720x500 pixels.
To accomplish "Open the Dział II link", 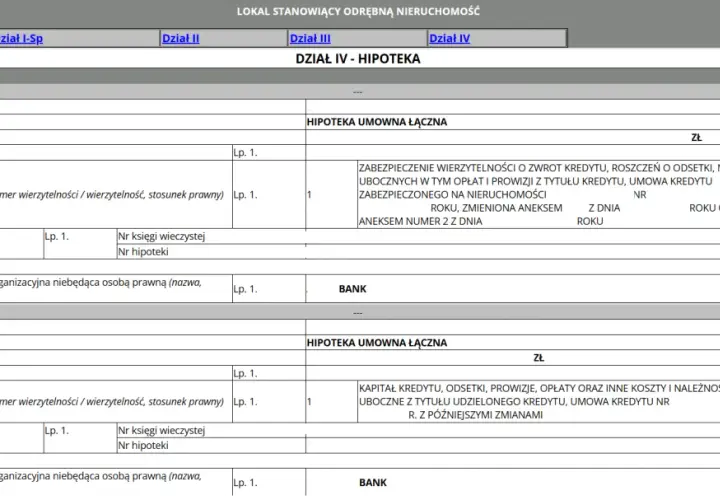I will (x=181, y=39).
